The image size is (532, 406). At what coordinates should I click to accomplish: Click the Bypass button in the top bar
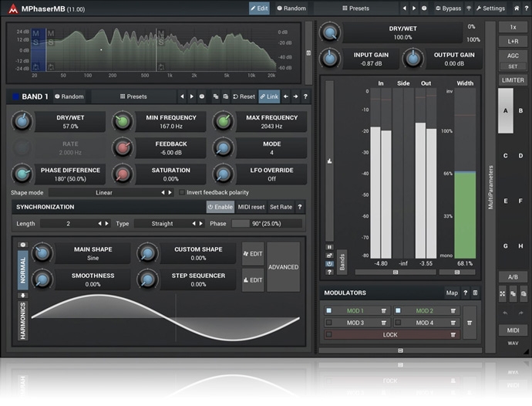click(448, 8)
